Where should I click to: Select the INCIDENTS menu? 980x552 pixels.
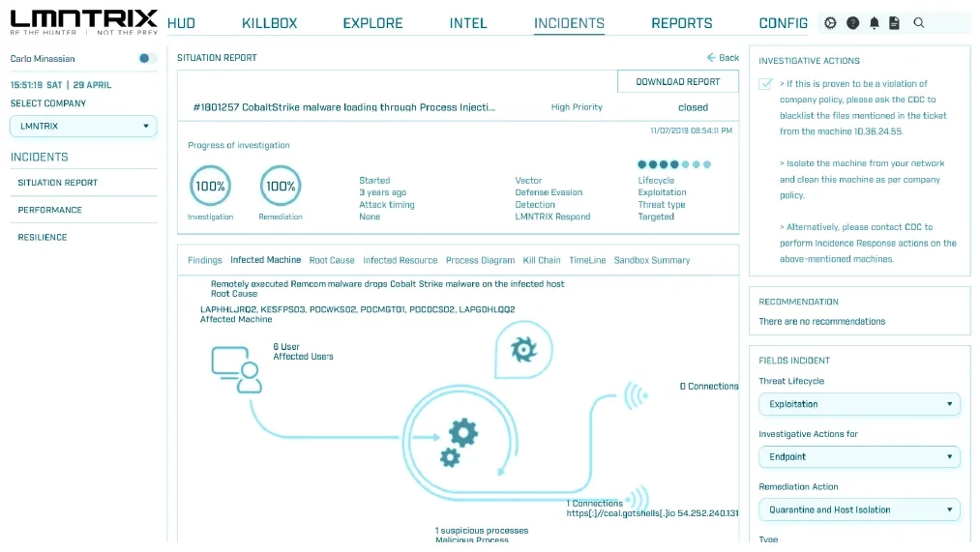(569, 24)
